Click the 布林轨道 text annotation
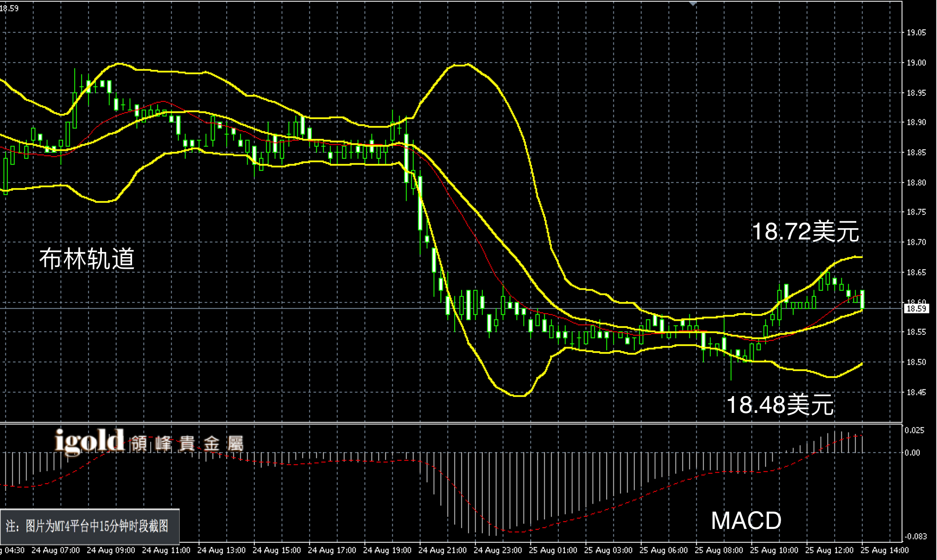Screen dimensions: 937x560 87,259
